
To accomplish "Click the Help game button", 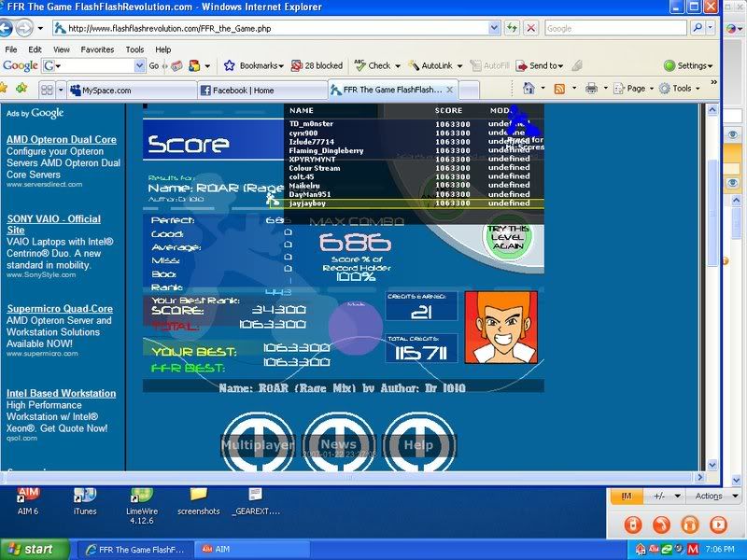I will click(x=418, y=445).
